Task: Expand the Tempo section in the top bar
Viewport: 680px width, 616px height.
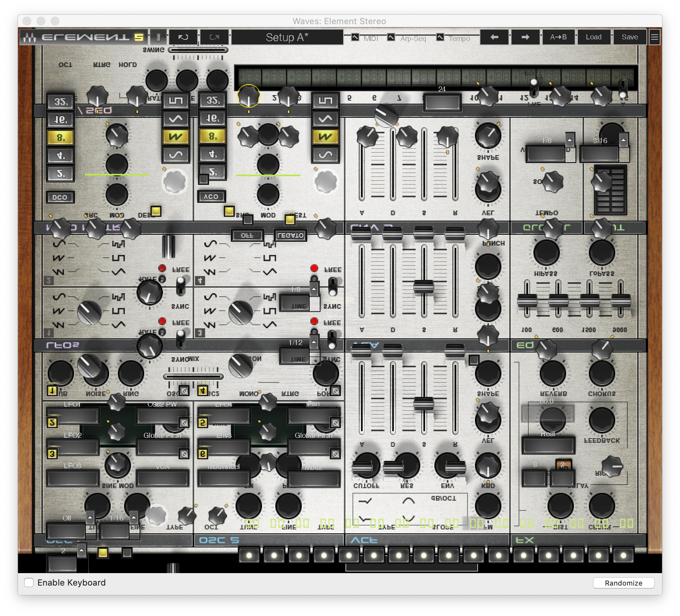Action: (x=440, y=37)
